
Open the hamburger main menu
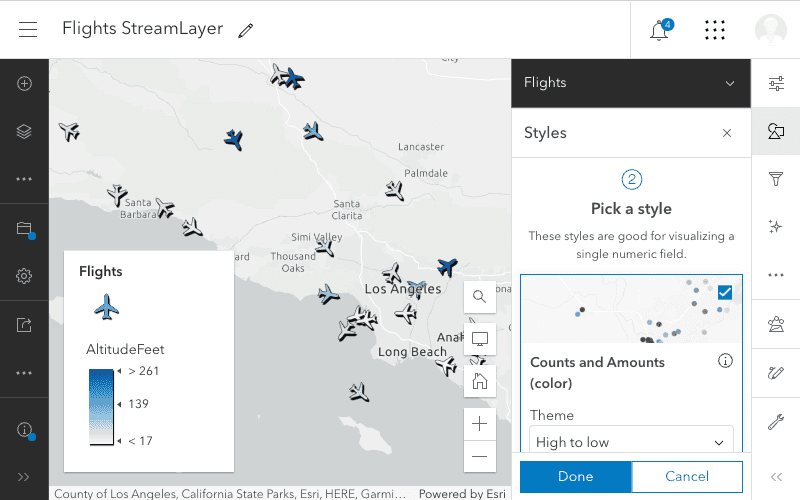pos(28,29)
